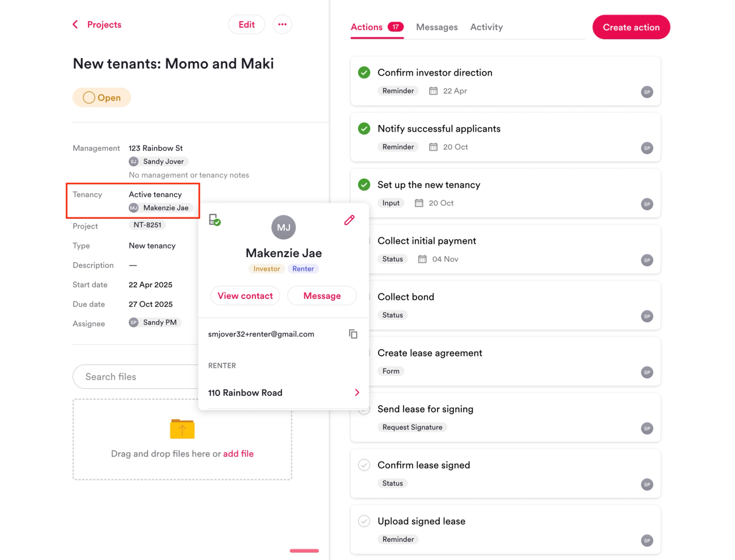The height and width of the screenshot is (560, 735).
Task: Click the yellow upload folder icon
Action: [182, 429]
